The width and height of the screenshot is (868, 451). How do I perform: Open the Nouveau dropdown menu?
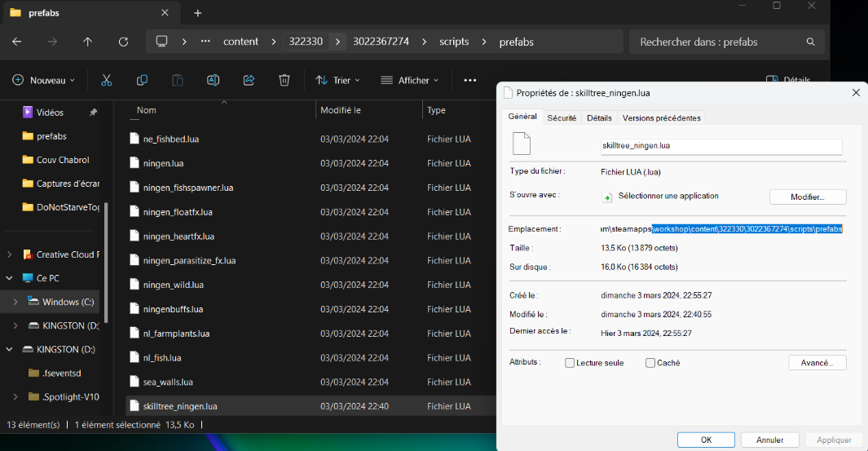pos(44,80)
